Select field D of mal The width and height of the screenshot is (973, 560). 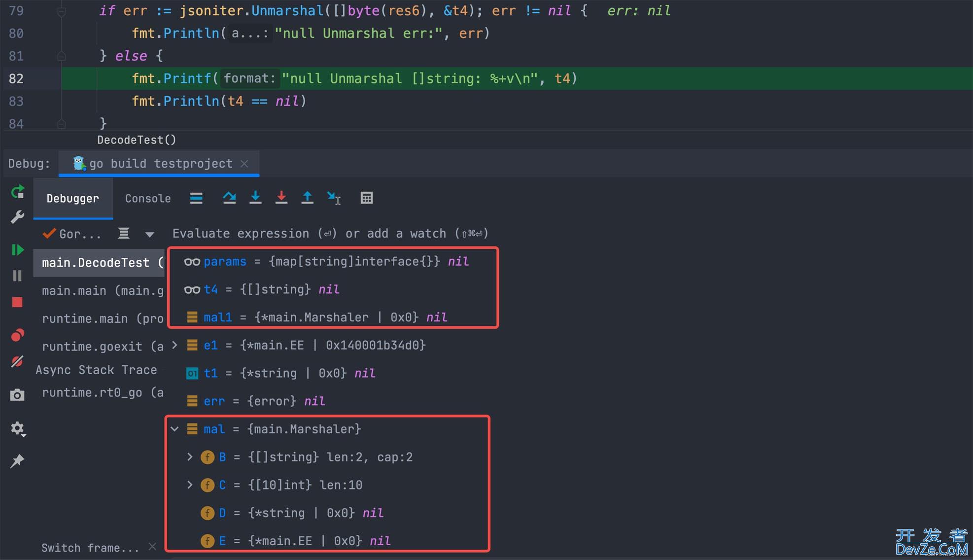[291, 513]
